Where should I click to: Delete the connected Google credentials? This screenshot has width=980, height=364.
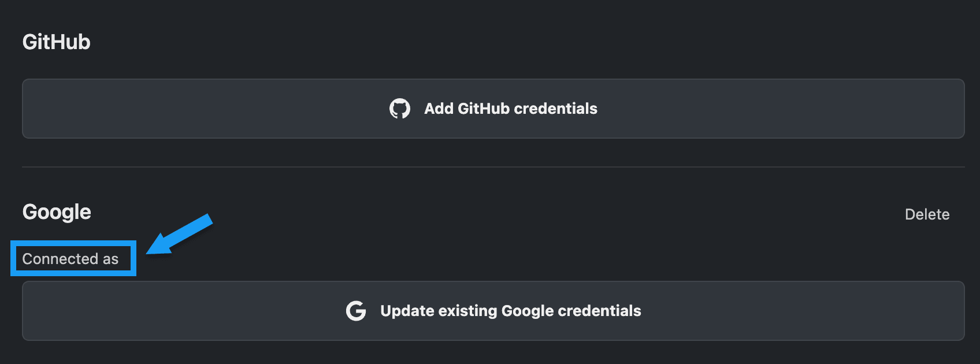point(927,214)
